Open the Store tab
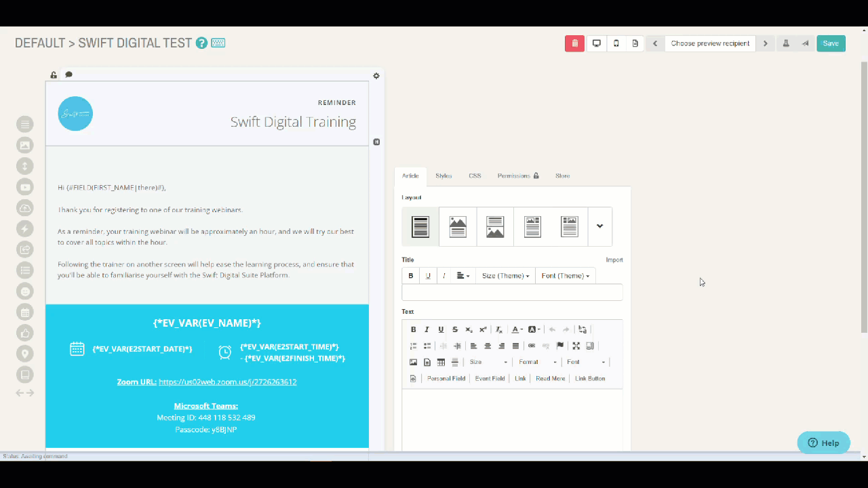Screen dimensions: 868x488 [562, 176]
